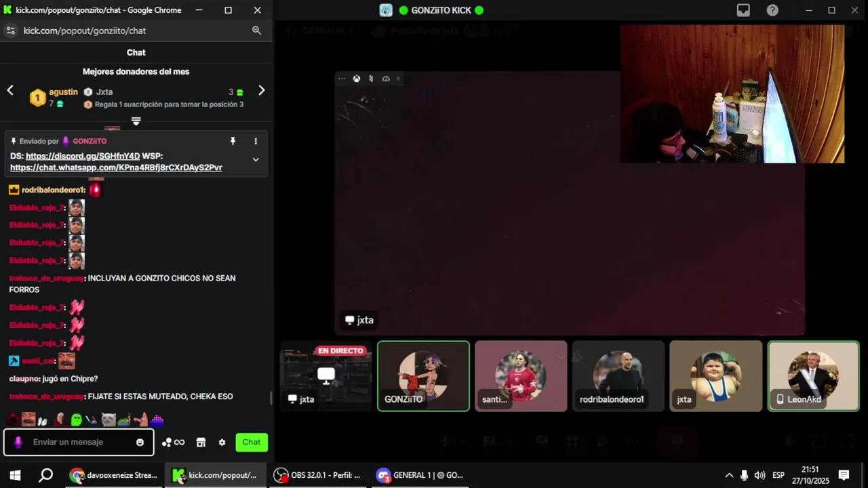Screen dimensions: 868x488
Task: Click jxta label on main stream
Action: tap(359, 320)
